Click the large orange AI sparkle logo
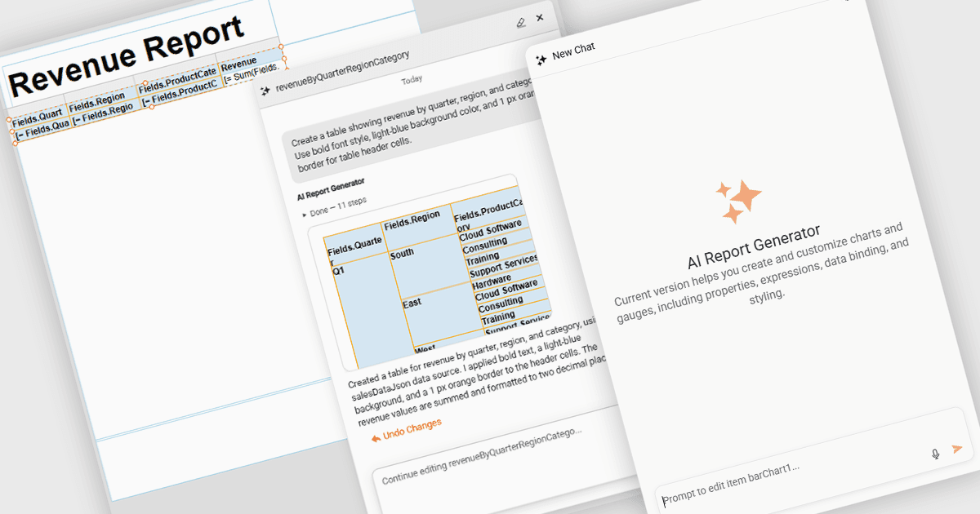Image resolution: width=980 pixels, height=514 pixels. [738, 200]
